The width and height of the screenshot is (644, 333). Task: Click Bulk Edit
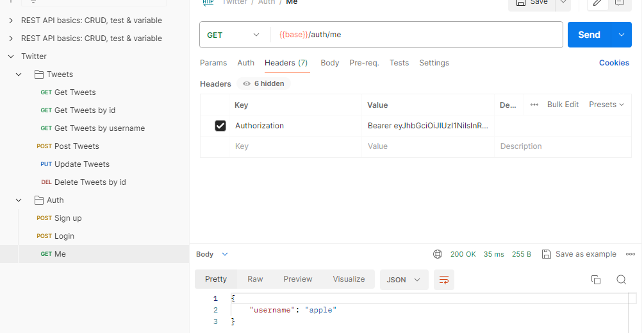(x=563, y=105)
